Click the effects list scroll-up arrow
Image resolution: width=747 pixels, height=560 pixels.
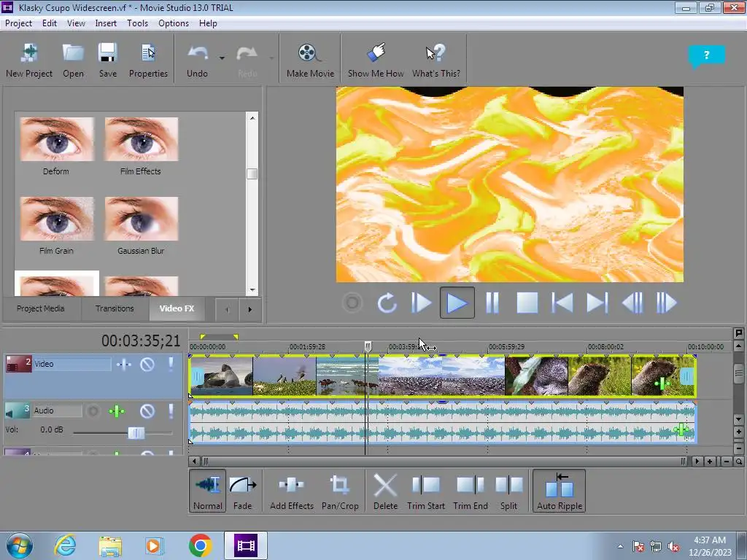252,118
